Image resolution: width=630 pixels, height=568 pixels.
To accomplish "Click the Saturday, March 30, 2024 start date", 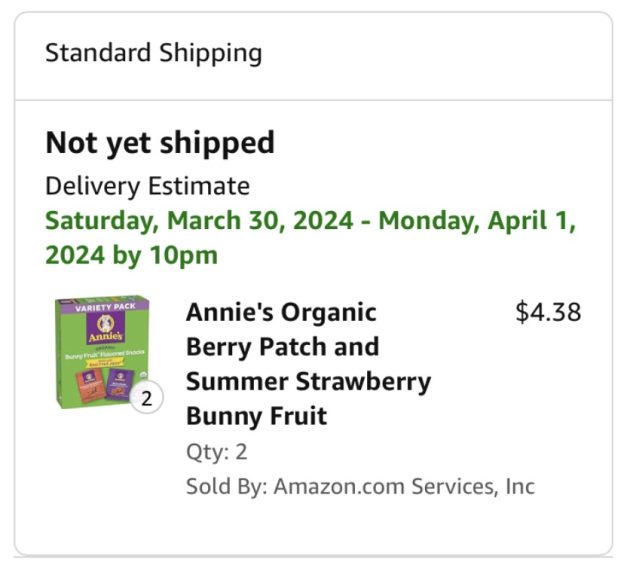I will [x=198, y=220].
